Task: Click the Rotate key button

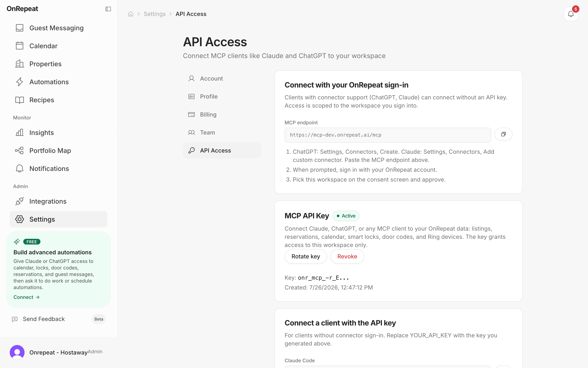Action: (306, 256)
